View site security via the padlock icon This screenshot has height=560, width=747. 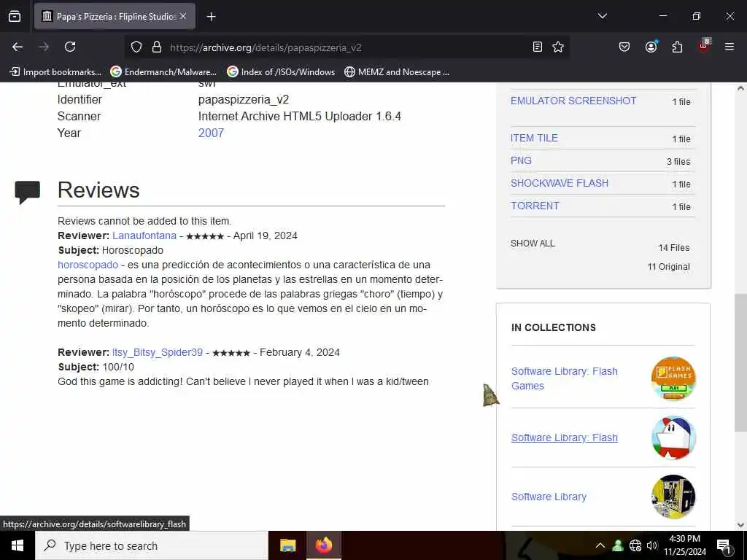point(157,47)
